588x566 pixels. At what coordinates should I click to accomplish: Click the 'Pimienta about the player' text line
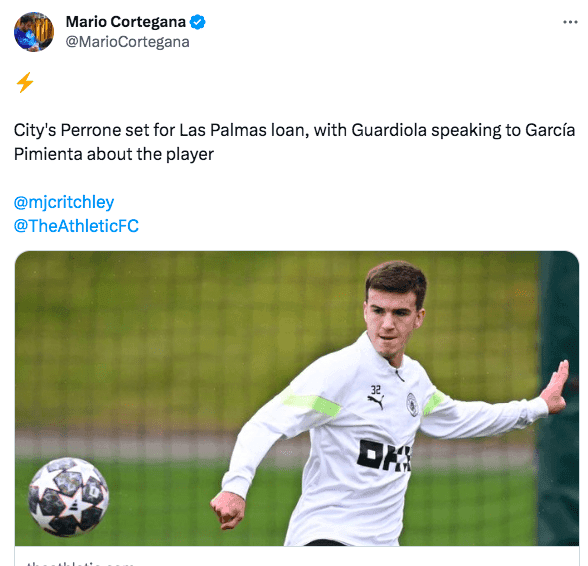tap(114, 154)
